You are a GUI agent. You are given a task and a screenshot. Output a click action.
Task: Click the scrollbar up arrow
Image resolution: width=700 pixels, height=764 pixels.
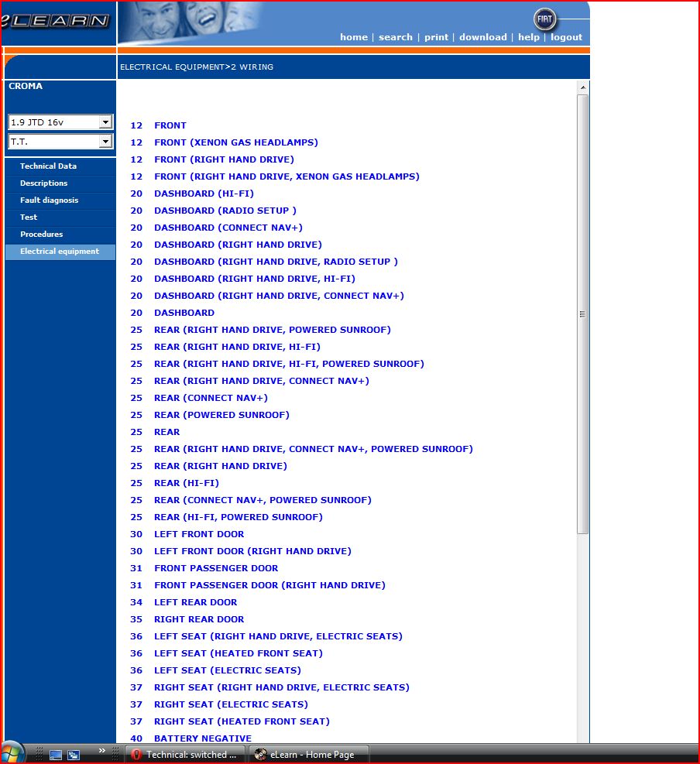pos(582,87)
